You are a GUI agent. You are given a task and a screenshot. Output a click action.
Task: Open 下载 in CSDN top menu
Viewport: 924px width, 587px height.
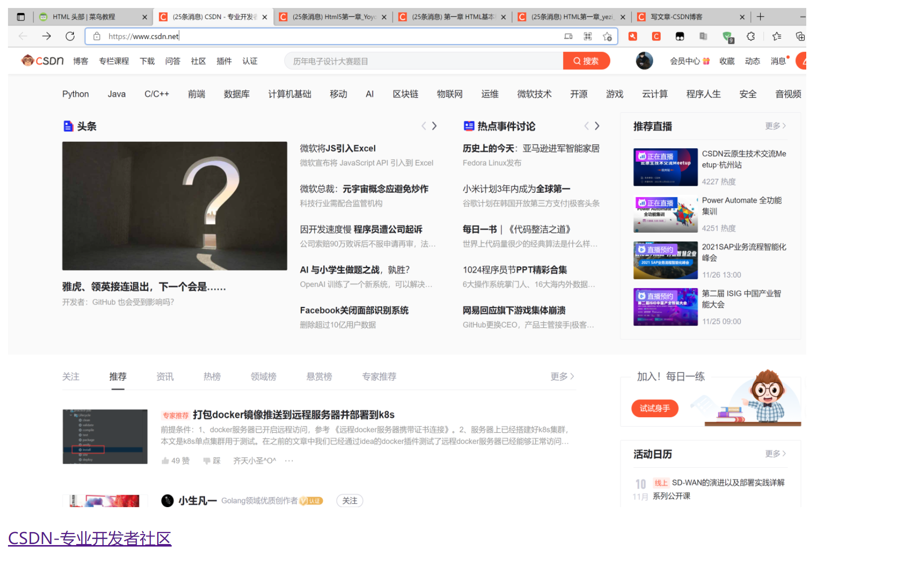(x=147, y=61)
